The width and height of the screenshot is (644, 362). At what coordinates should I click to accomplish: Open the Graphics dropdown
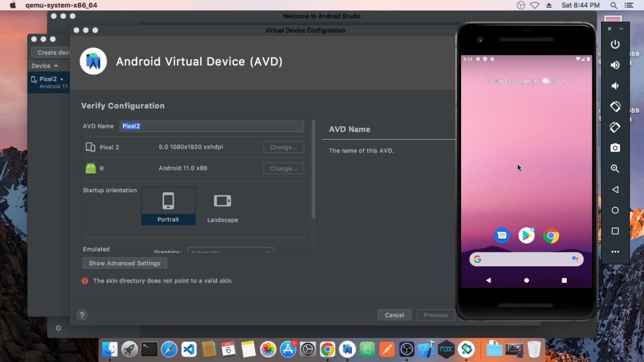(231, 251)
